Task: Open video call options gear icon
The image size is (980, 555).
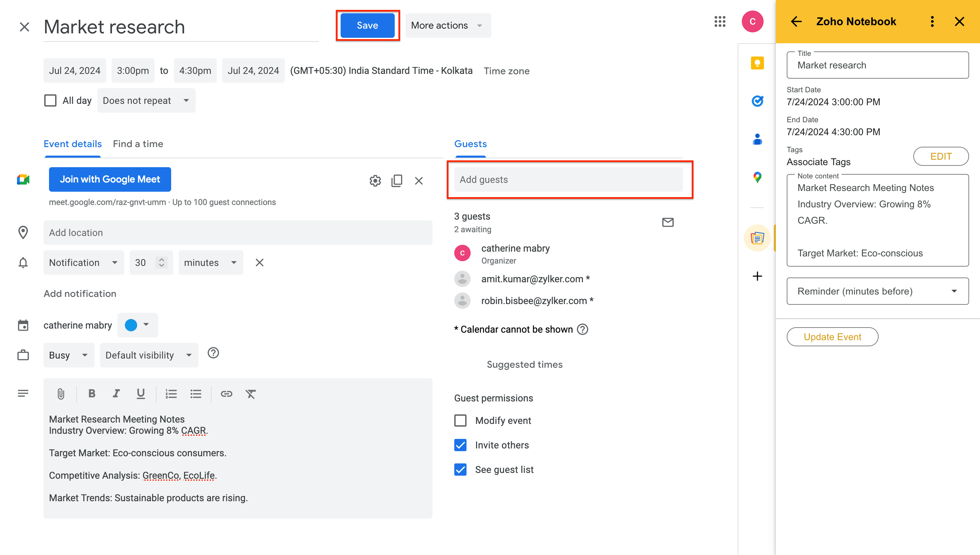Action: pos(375,180)
